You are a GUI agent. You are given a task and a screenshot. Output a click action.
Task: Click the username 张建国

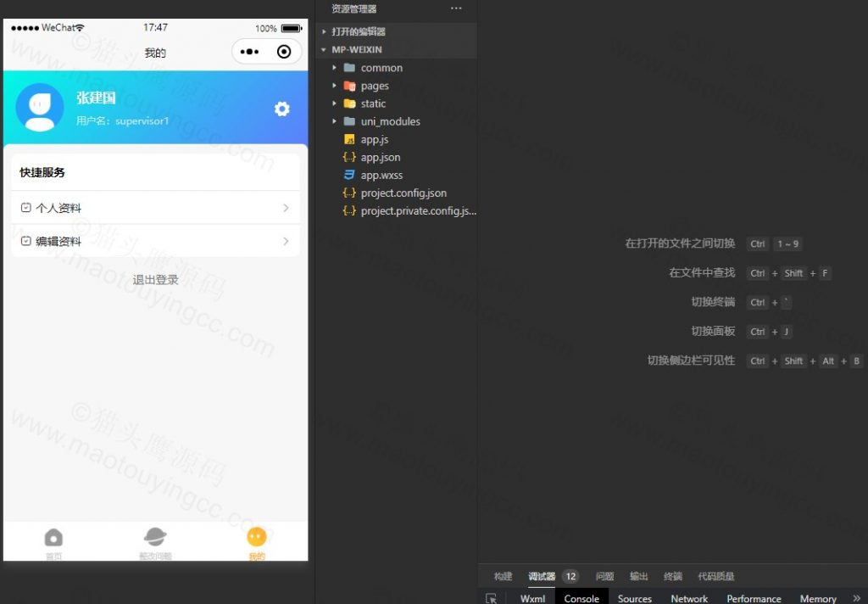pos(97,98)
